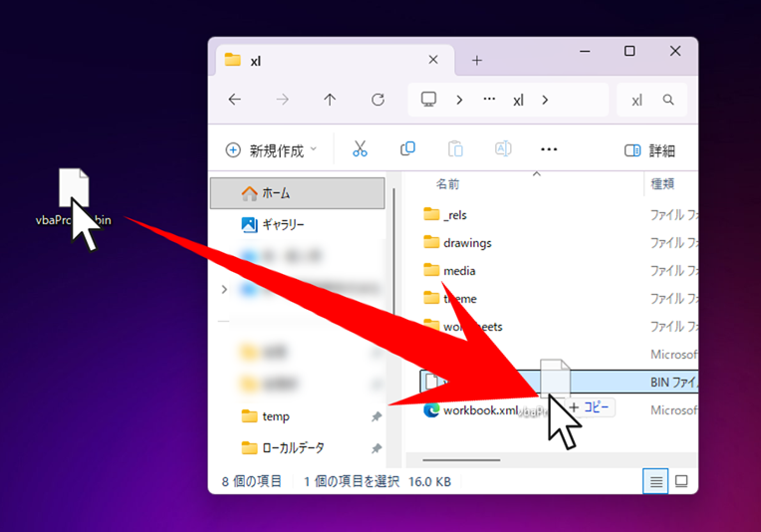
Task: Expand chevron after the monitor icon
Action: coord(459,100)
